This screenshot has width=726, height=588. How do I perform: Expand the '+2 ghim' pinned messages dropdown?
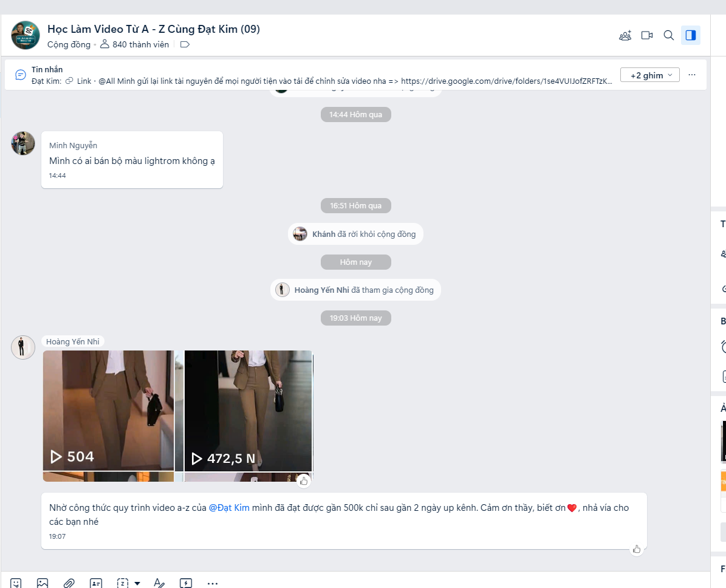[x=649, y=75]
